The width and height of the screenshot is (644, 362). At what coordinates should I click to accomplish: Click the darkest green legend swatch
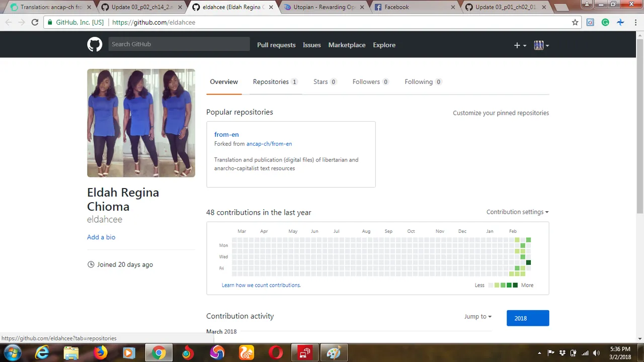[x=515, y=285]
